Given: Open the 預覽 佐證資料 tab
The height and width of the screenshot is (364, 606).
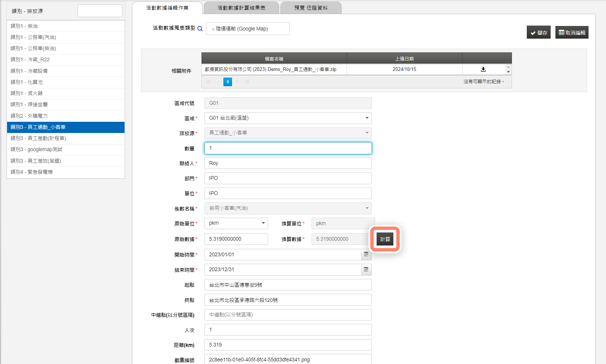Looking at the screenshot, I should [311, 8].
